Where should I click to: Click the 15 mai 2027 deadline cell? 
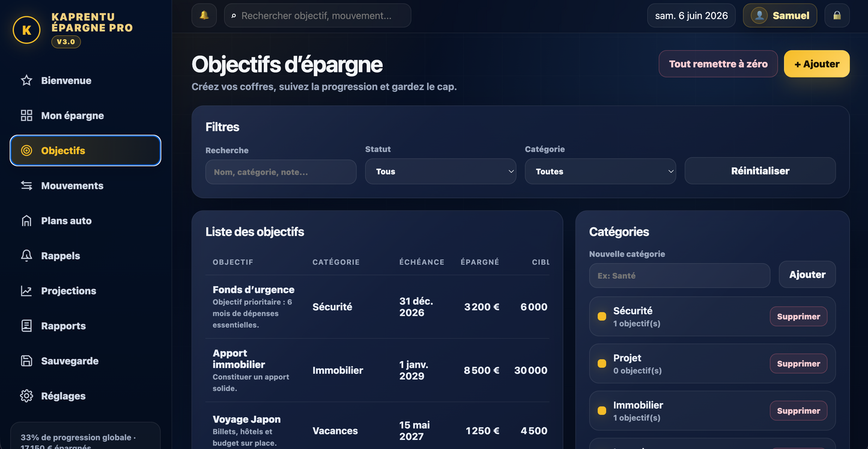[414, 431]
